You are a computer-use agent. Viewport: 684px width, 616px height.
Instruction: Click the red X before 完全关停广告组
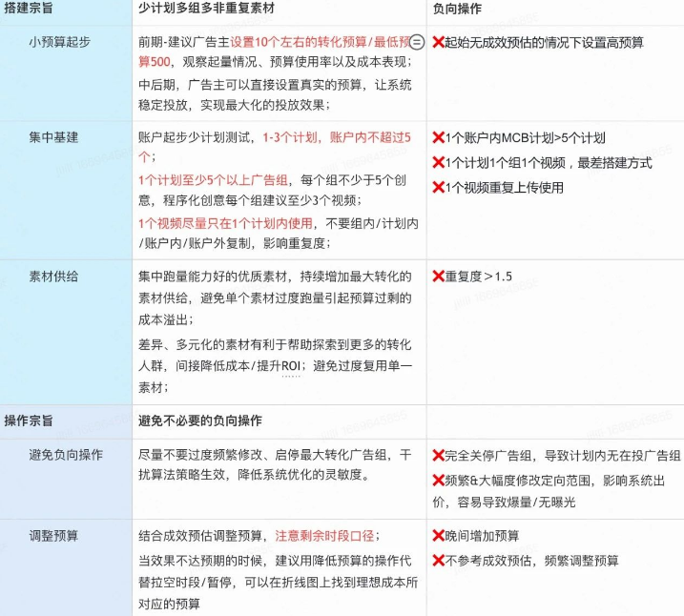[438, 456]
